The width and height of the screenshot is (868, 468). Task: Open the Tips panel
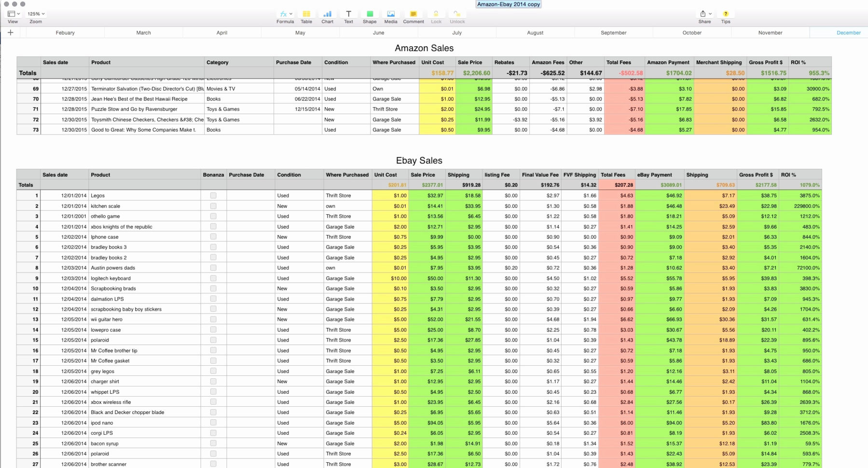point(725,14)
